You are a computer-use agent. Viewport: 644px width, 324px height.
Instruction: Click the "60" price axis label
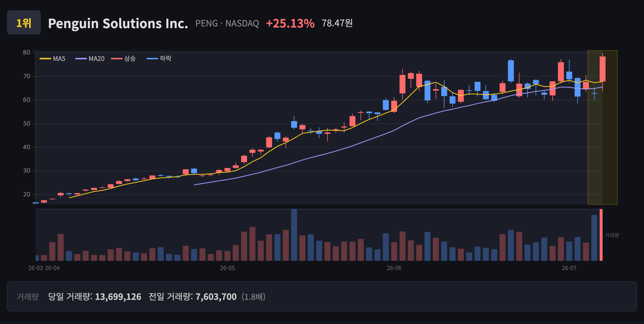tap(26, 100)
